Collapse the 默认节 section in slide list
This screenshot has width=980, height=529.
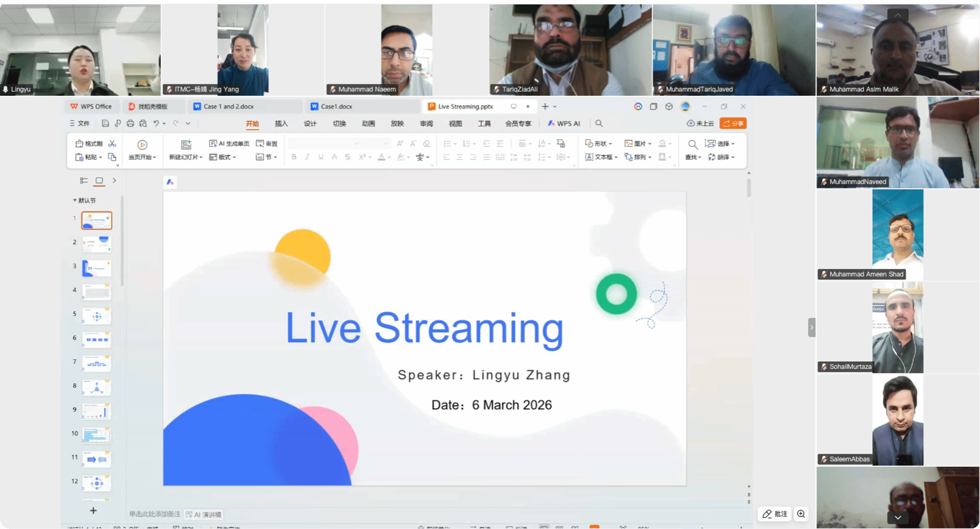tap(74, 200)
